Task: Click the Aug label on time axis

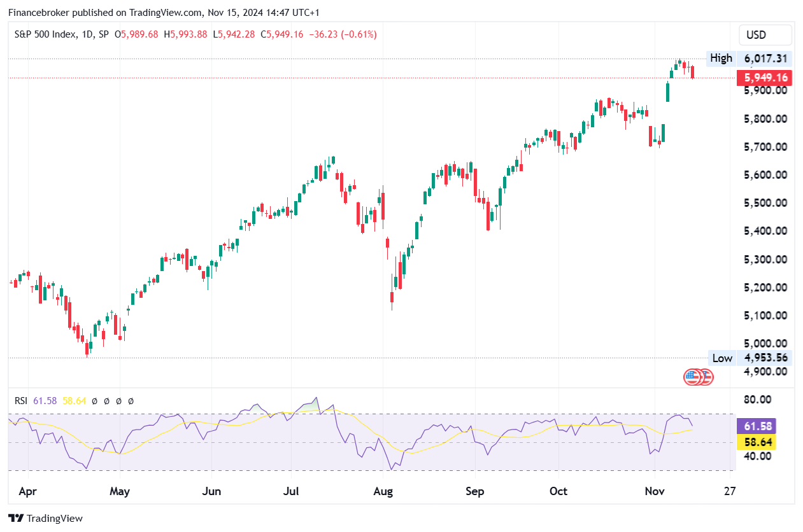Action: click(383, 491)
